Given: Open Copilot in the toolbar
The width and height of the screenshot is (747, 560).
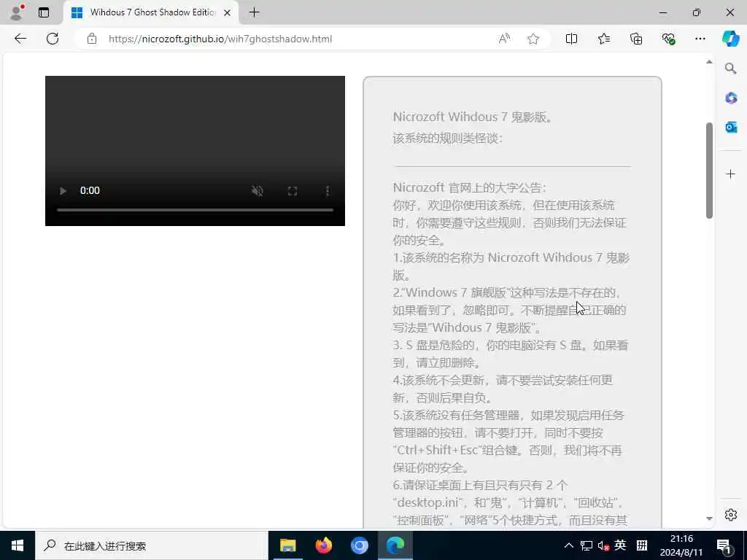Looking at the screenshot, I should click(730, 39).
